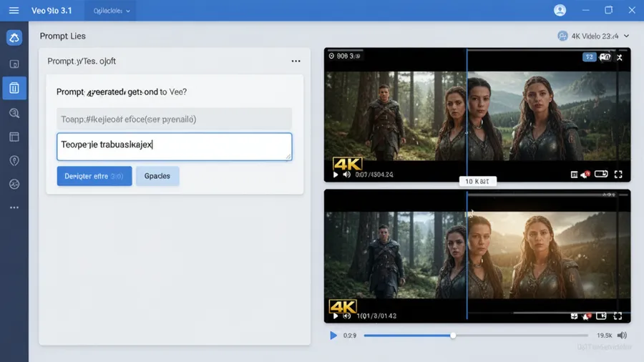Open captions icon on top video

(574, 175)
